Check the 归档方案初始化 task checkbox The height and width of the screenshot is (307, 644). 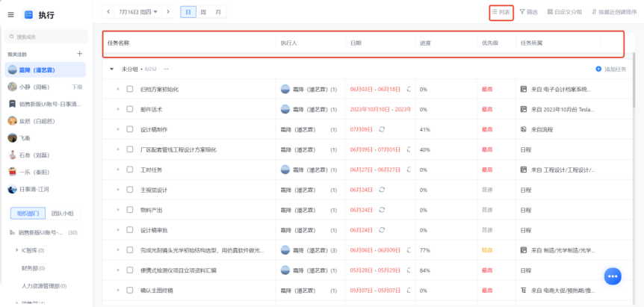(130, 89)
